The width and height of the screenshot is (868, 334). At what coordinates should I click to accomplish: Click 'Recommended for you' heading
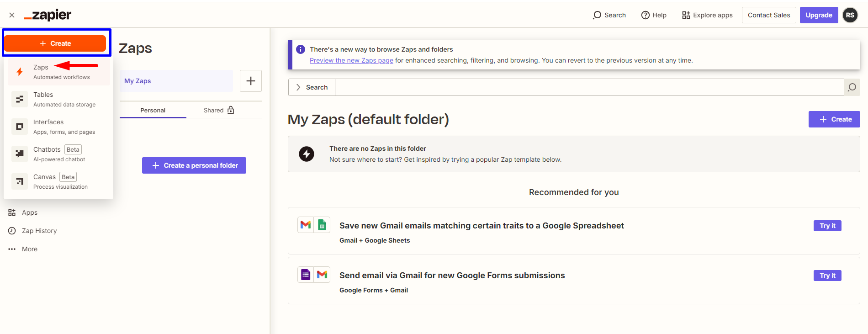coord(574,192)
